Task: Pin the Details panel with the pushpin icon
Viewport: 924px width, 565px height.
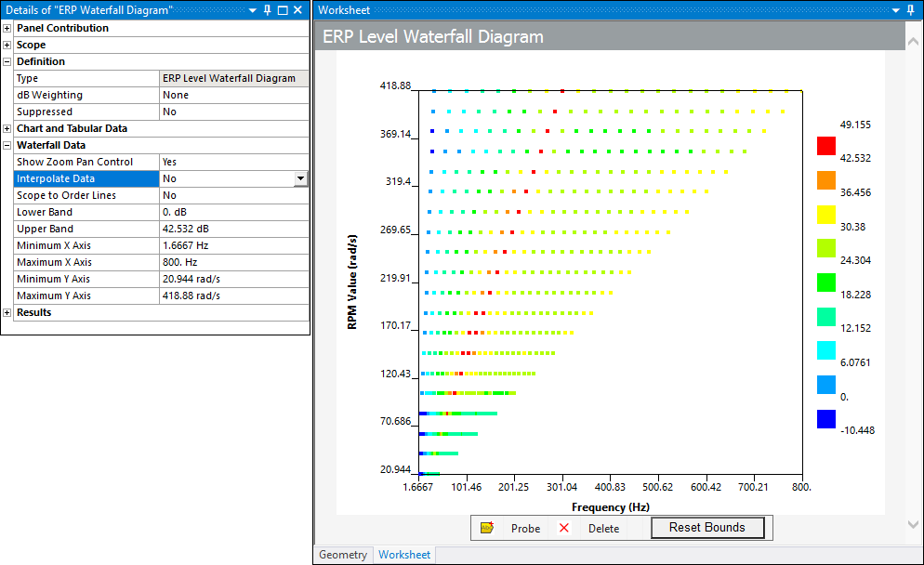Action: pos(268,9)
